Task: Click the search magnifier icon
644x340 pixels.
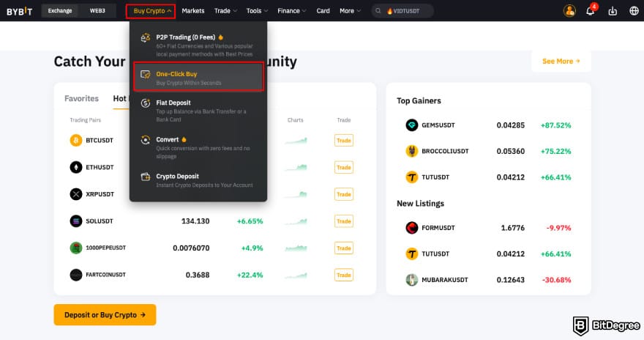Action: coord(378,11)
